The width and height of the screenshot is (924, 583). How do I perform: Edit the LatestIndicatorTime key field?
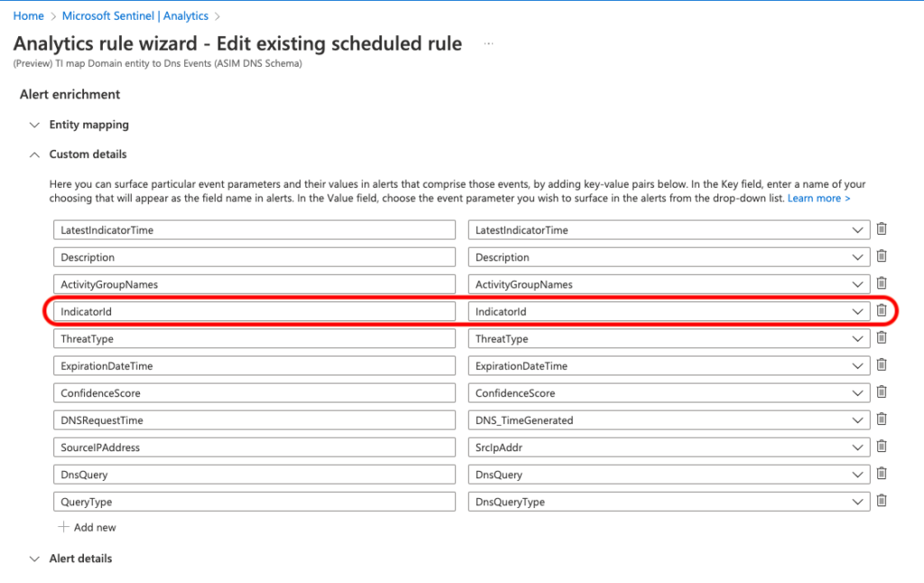click(x=254, y=230)
